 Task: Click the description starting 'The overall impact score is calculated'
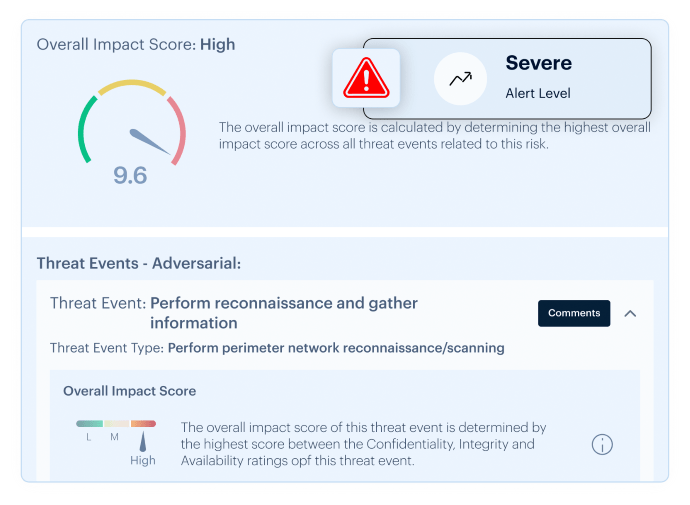[x=435, y=136]
